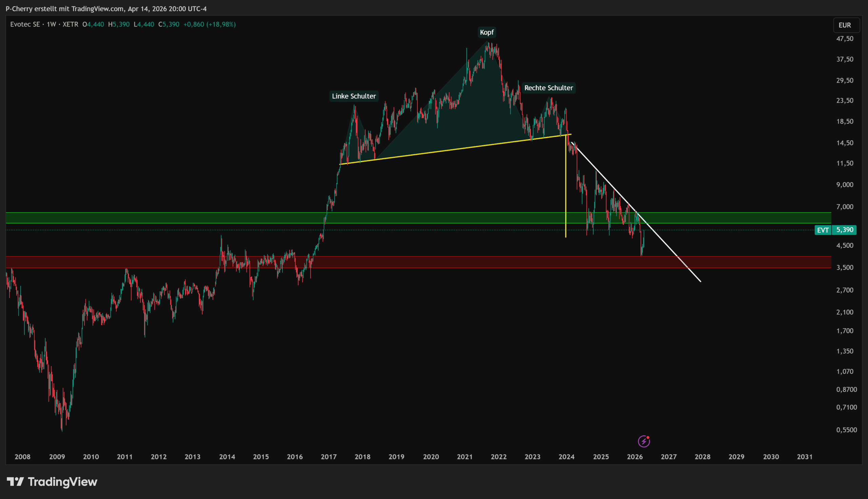Select the Kopf annotation label
Image resolution: width=868 pixels, height=499 pixels.
click(487, 33)
